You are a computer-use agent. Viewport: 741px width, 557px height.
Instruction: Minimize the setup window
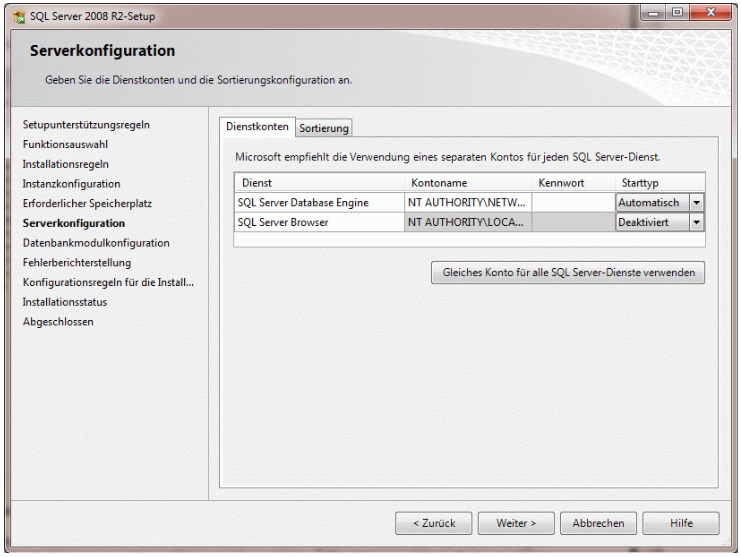653,13
